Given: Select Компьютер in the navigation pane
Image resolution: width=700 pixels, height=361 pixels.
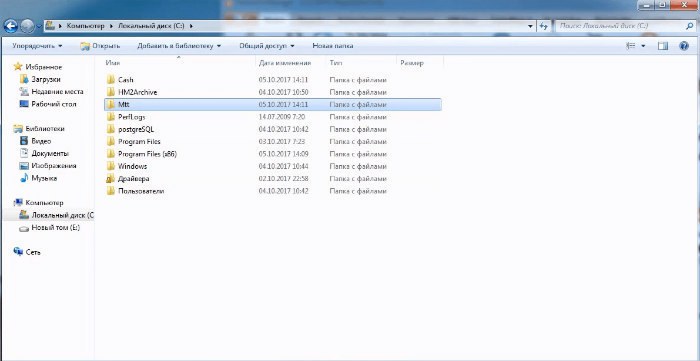Looking at the screenshot, I should [39, 203].
